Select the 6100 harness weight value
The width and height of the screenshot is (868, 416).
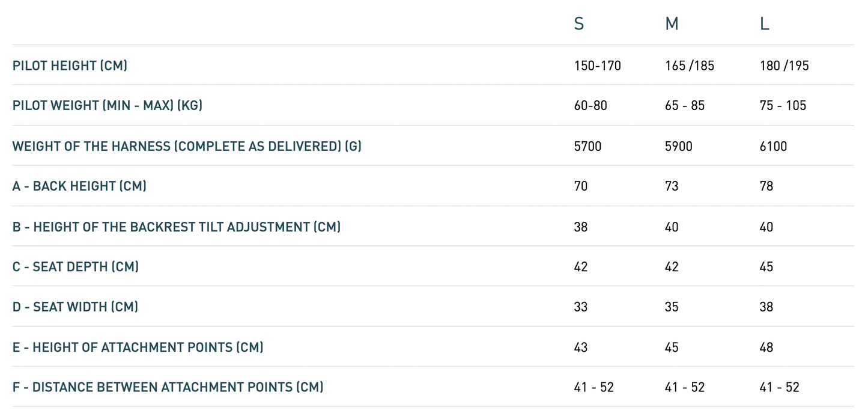pos(773,146)
